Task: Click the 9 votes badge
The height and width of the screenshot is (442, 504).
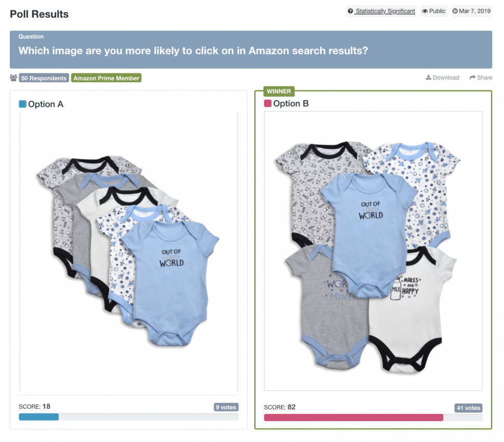Action: coord(226,407)
